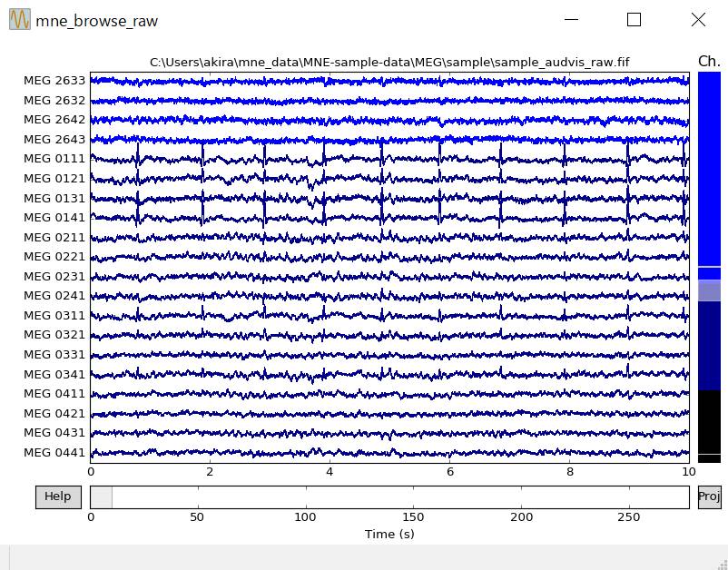Screen dimensions: 728x570
Task: Toggle bad status on MEG 0441 label
Action: (54, 453)
